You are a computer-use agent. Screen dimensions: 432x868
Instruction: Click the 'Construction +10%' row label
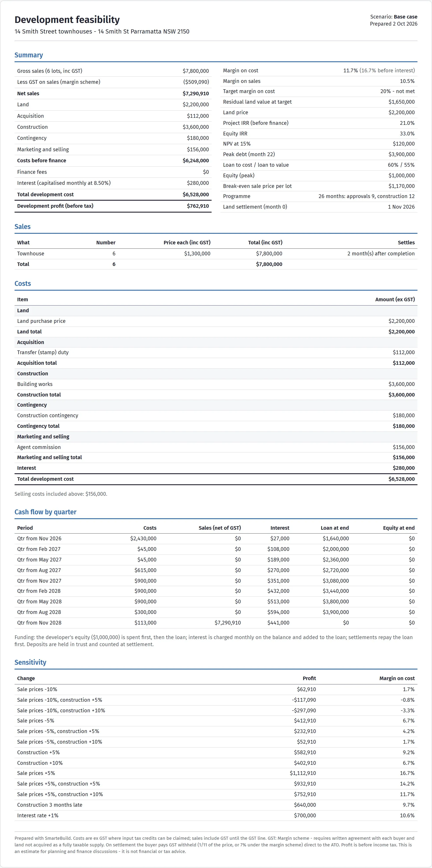pyautogui.click(x=40, y=763)
